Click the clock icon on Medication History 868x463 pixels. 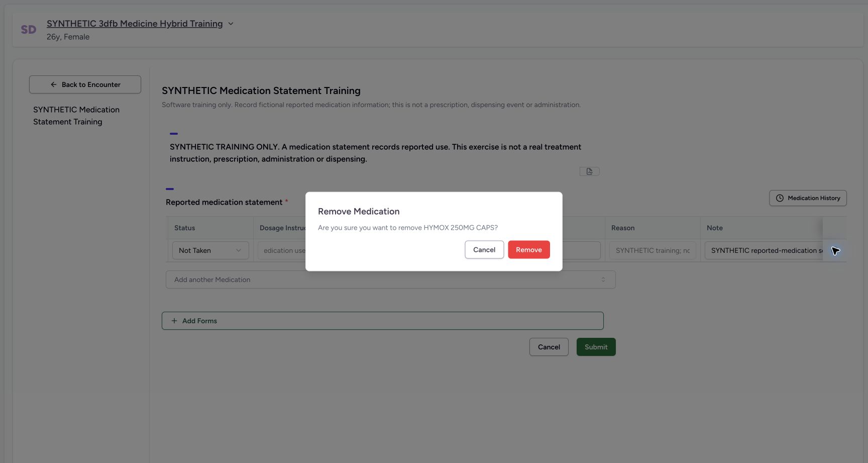click(x=780, y=198)
